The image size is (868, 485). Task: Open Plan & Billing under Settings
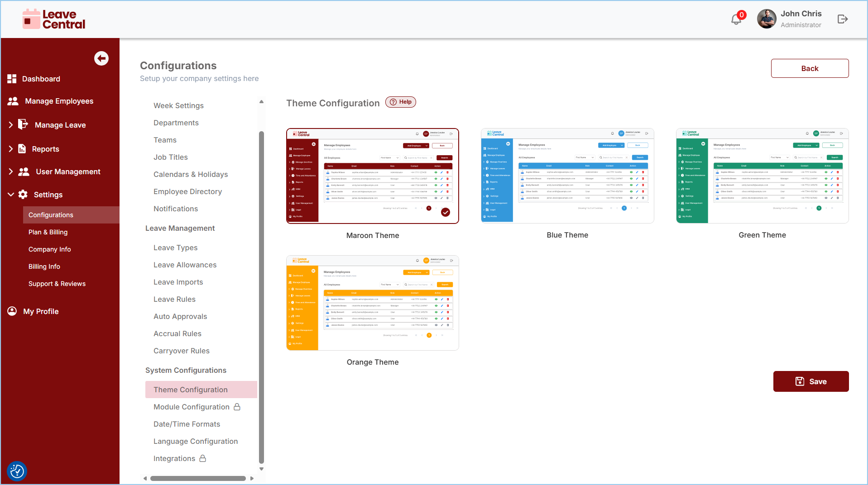[48, 232]
